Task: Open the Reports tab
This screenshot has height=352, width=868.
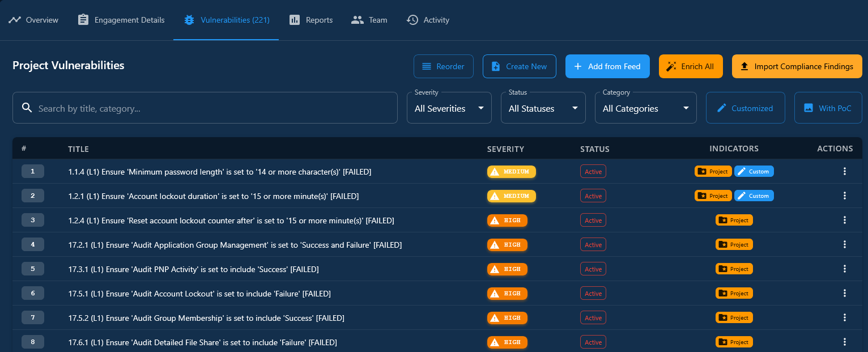Action: click(311, 20)
